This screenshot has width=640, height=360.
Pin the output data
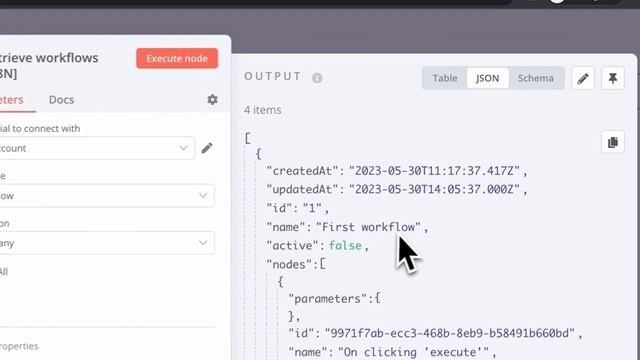613,78
